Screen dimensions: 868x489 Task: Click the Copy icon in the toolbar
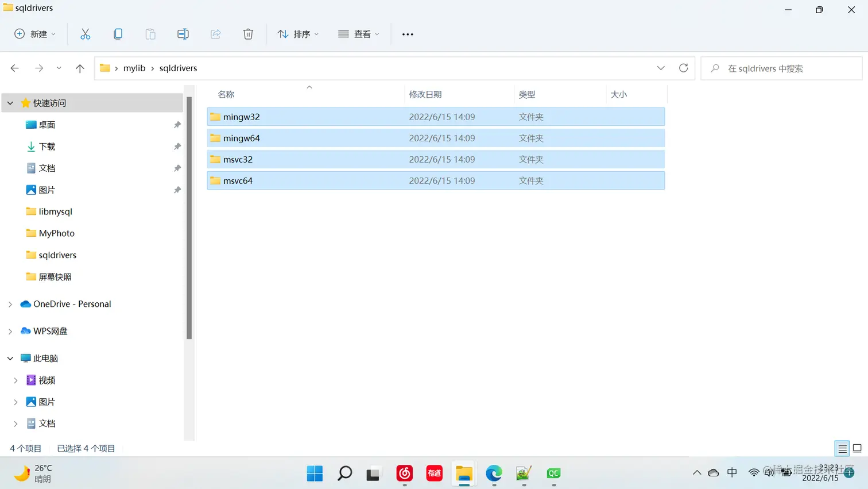(118, 34)
